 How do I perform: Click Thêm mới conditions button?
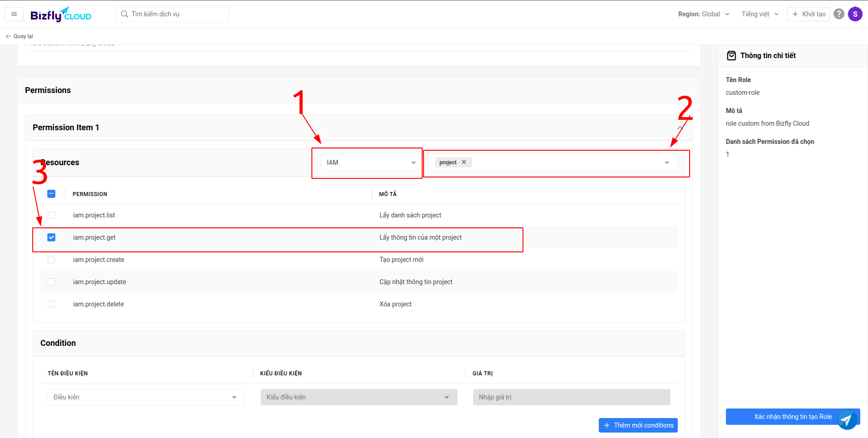tap(638, 425)
